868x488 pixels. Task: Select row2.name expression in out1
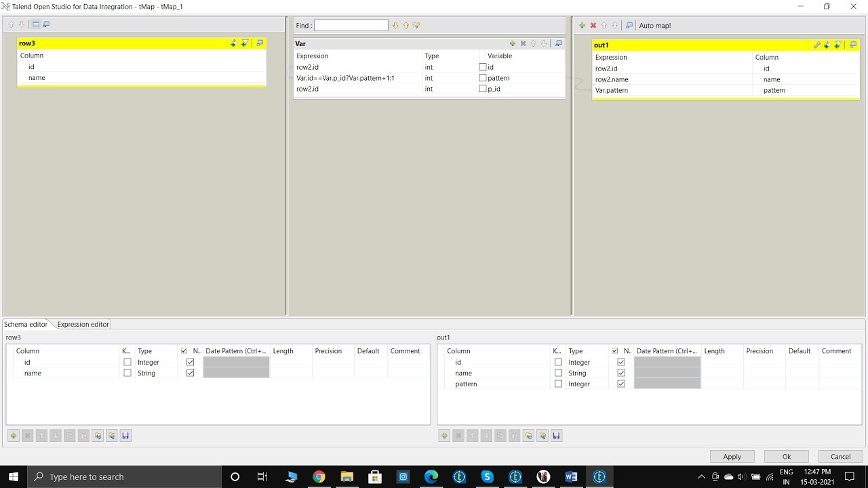point(673,79)
